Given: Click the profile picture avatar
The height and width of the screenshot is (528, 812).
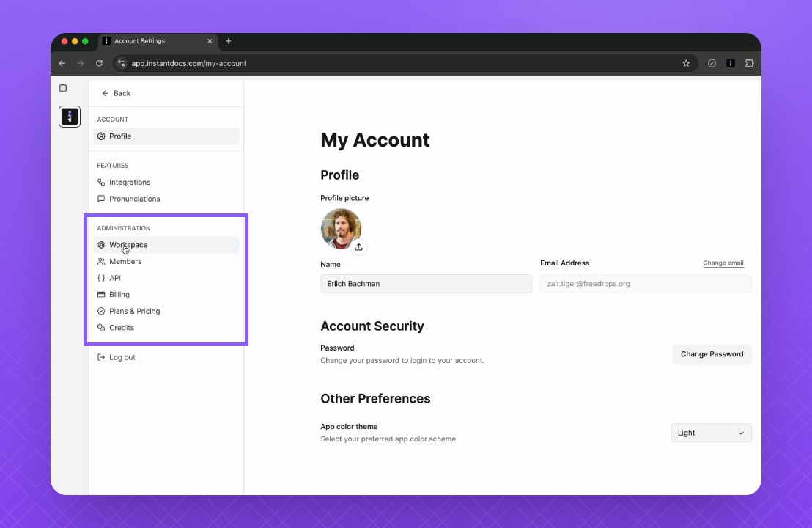Looking at the screenshot, I should pos(341,229).
